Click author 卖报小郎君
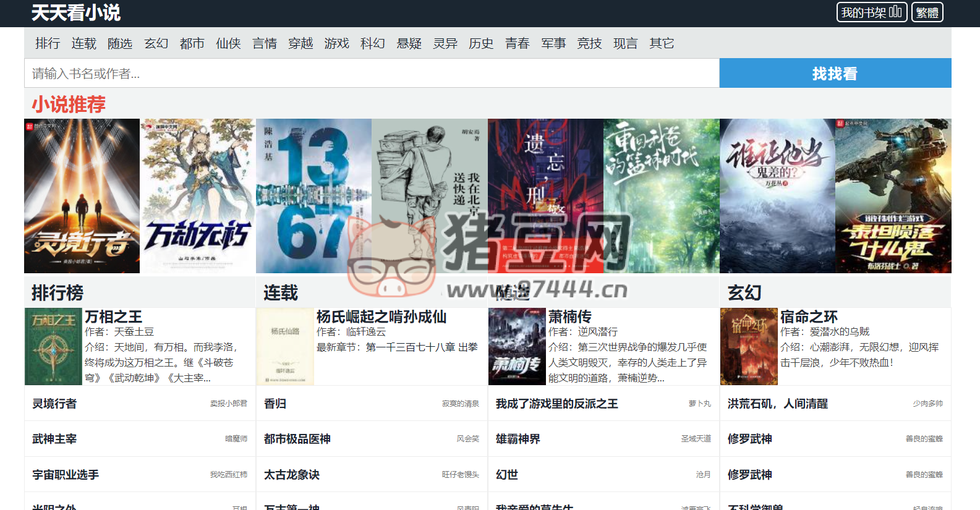The height and width of the screenshot is (510, 980). click(229, 404)
